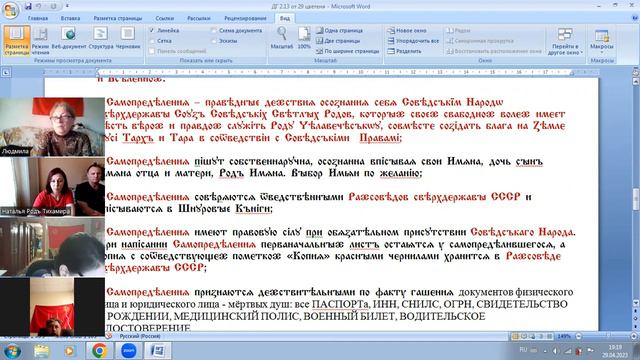The width and height of the screenshot is (640, 360).
Task: Click the word ПАСПОРТа in the document
Action: tap(340, 304)
